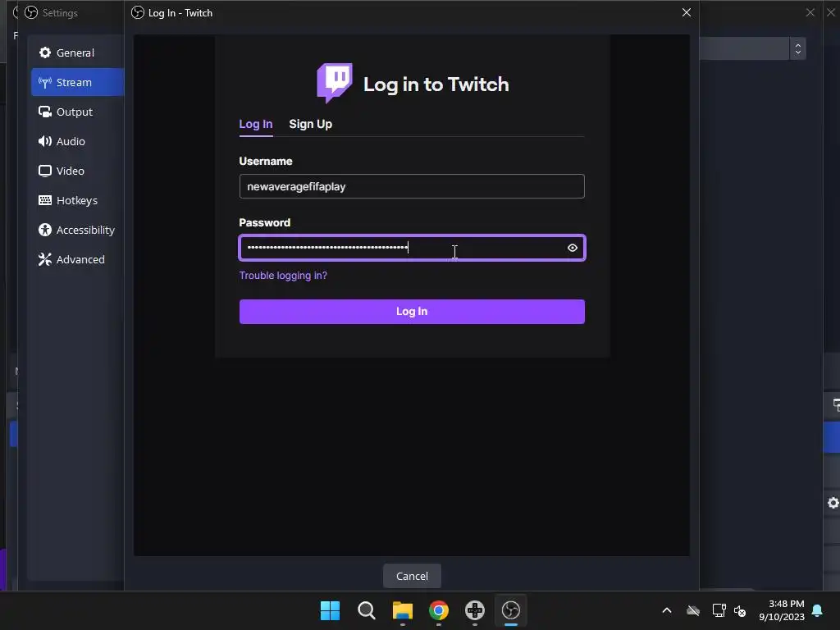Click the OBS logo in Settings title bar
The width and height of the screenshot is (840, 630).
coord(31,12)
